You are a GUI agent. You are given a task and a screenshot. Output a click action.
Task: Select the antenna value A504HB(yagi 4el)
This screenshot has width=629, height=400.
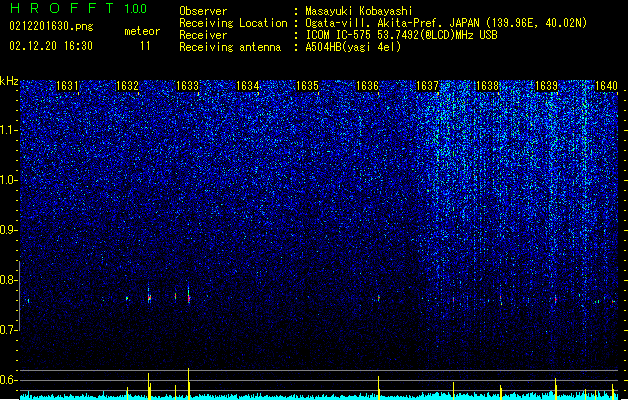click(353, 47)
